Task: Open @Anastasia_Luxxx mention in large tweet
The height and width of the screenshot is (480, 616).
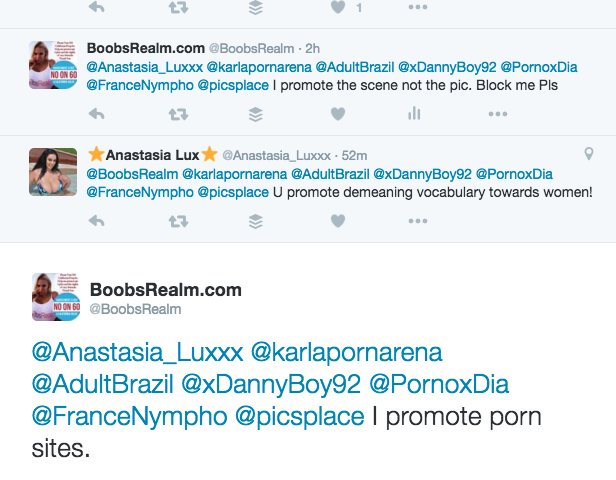Action: click(x=137, y=352)
